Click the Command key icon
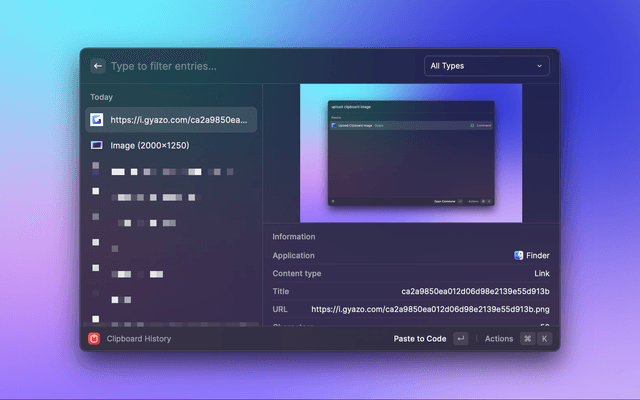Image resolution: width=640 pixels, height=400 pixels. [x=527, y=339]
